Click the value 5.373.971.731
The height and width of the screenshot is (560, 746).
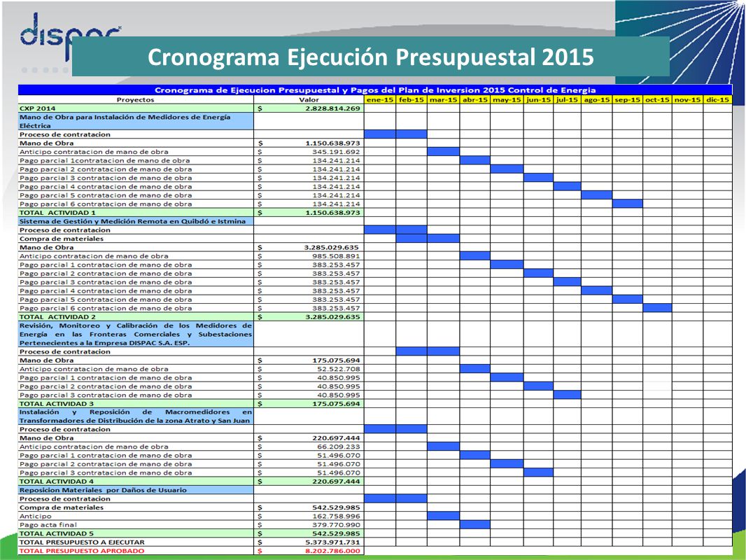[332, 542]
